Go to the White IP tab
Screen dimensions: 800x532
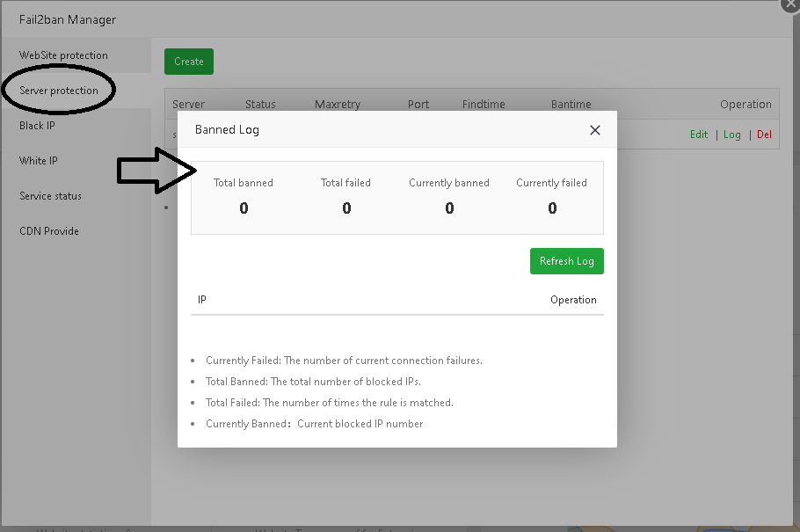tap(39, 161)
